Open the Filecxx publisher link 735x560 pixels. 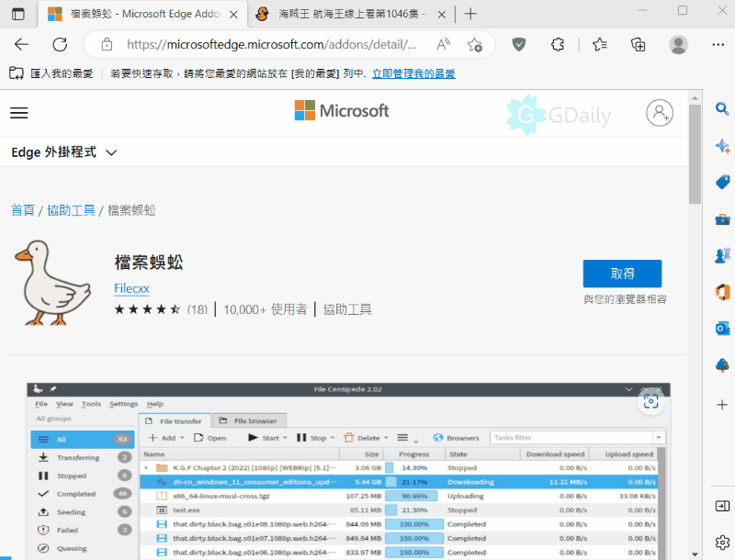pyautogui.click(x=131, y=288)
